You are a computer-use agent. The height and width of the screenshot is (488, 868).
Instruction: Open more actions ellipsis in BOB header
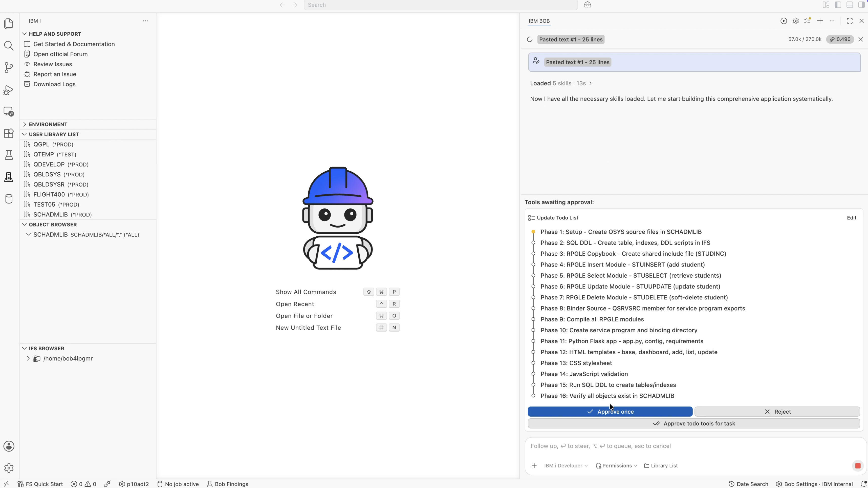pos(832,21)
